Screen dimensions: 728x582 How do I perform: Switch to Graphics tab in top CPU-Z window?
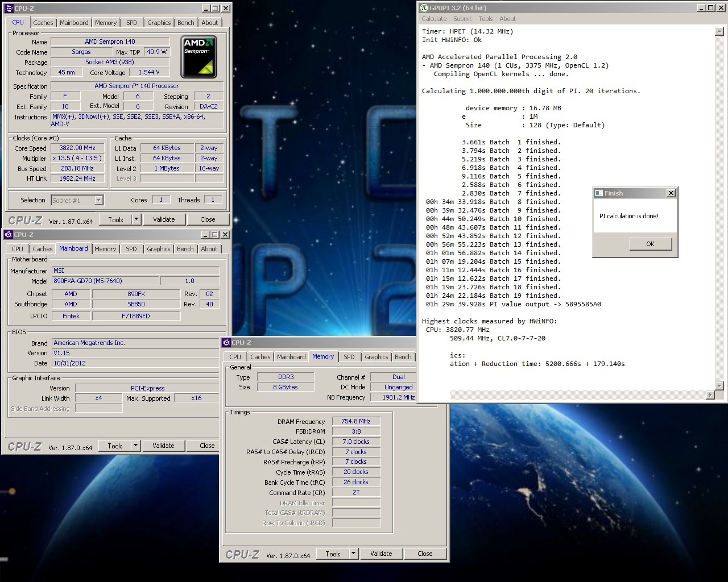click(159, 23)
